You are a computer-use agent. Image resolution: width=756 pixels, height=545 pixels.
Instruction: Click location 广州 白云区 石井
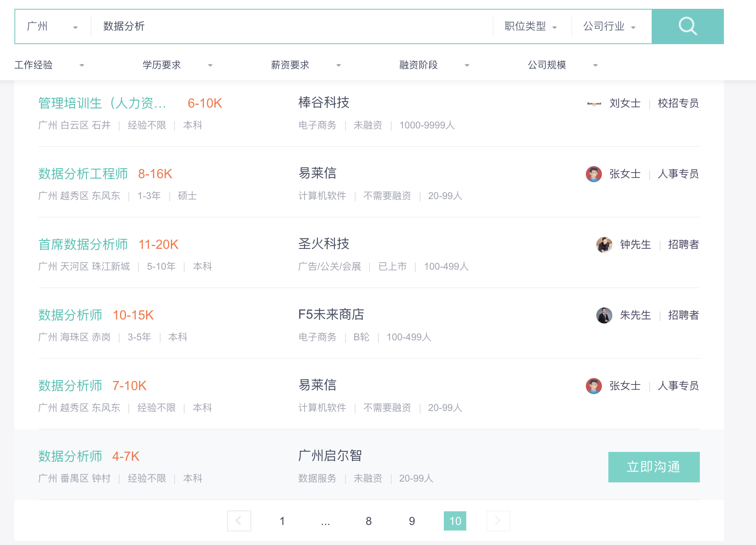click(x=74, y=125)
